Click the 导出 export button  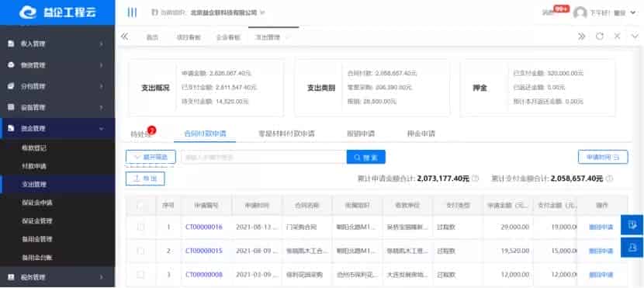(x=145, y=179)
